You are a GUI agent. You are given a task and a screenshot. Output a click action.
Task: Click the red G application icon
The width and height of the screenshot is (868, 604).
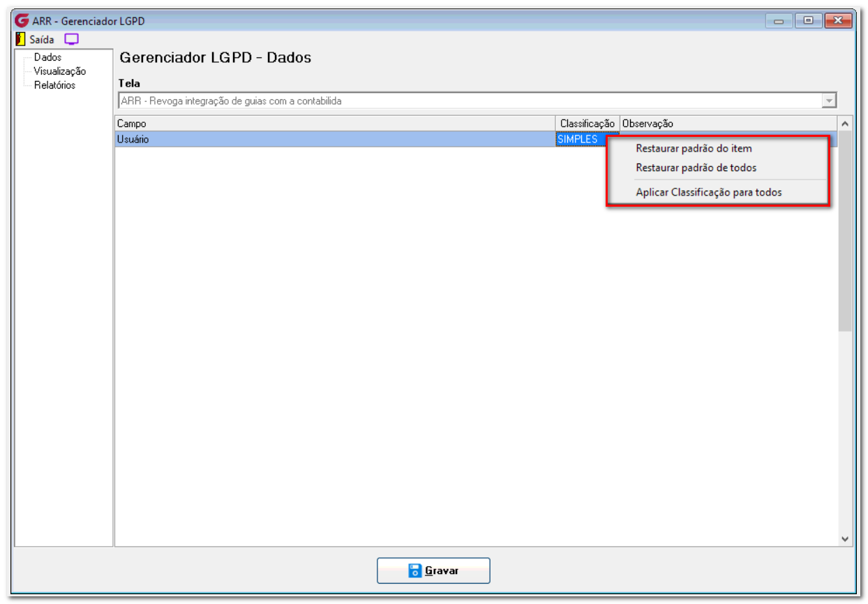22,20
